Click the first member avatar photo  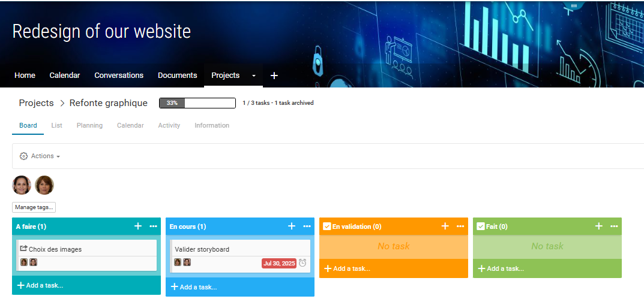click(x=22, y=185)
